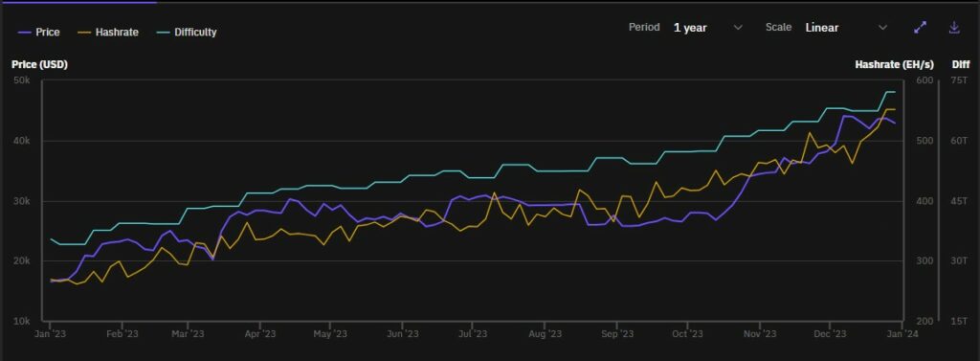
Task: Click the 40k price axis label
Action: click(22, 141)
